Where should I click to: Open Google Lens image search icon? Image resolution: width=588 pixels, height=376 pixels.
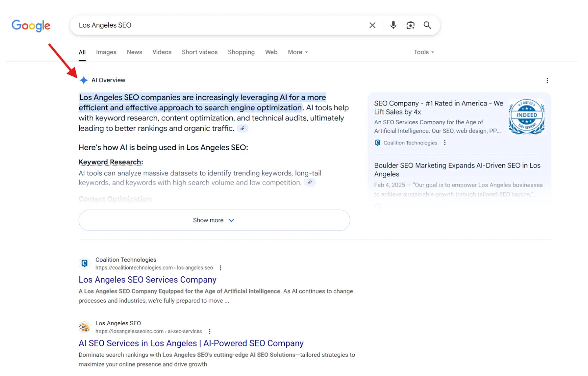pyautogui.click(x=410, y=25)
